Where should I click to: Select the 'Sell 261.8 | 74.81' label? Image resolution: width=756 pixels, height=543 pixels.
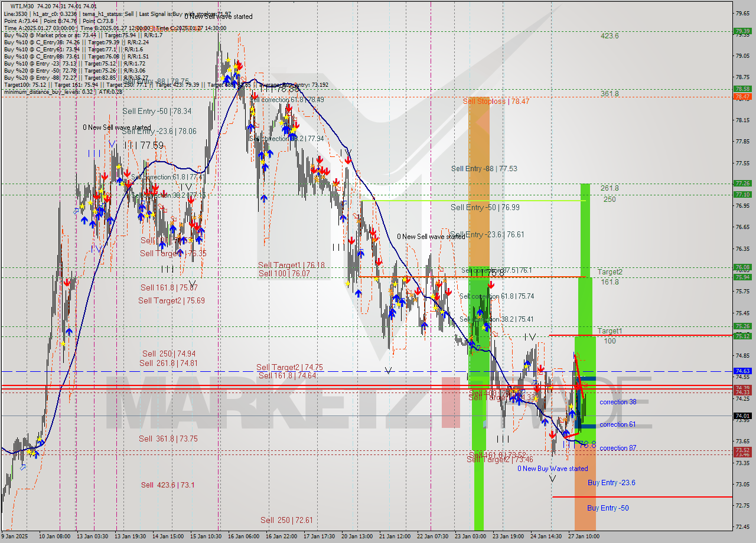[168, 363]
